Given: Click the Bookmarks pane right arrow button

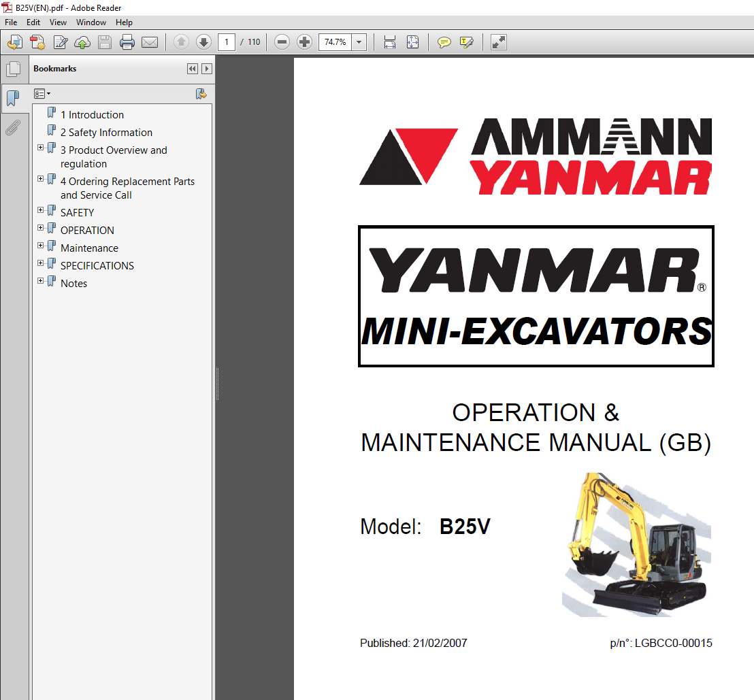Looking at the screenshot, I should [x=207, y=69].
